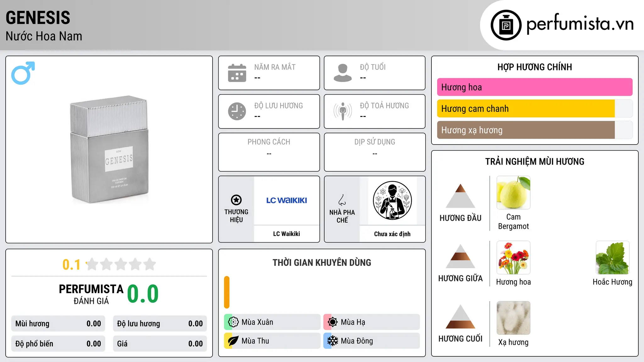Screen dimensions: 644x362
Task: Select the Xạ hương musk note image
Action: tap(514, 318)
